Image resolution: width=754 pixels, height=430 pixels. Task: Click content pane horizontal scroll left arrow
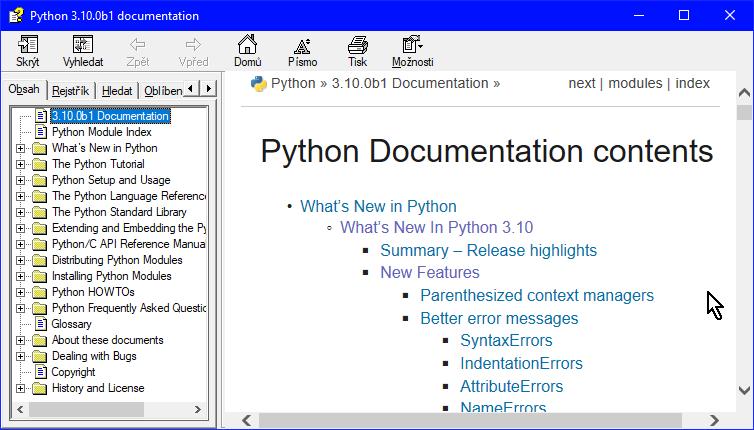point(247,420)
